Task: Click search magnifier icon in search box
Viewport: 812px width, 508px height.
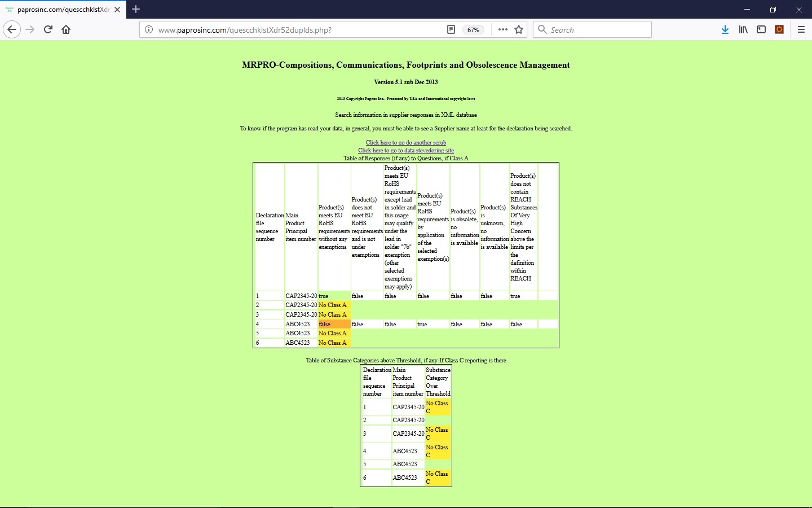Action: click(x=542, y=30)
